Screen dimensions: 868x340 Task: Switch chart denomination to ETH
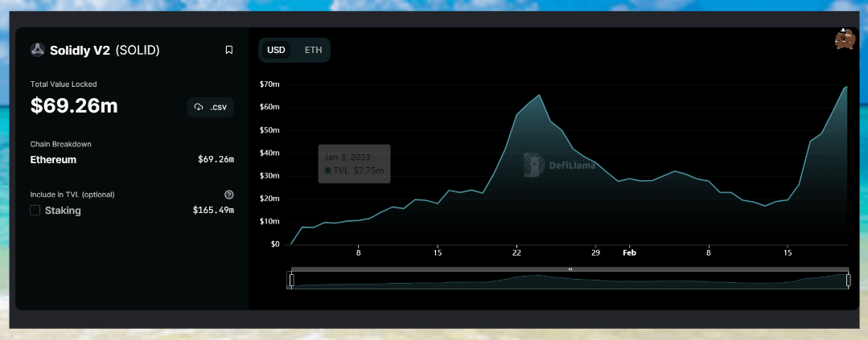(313, 50)
